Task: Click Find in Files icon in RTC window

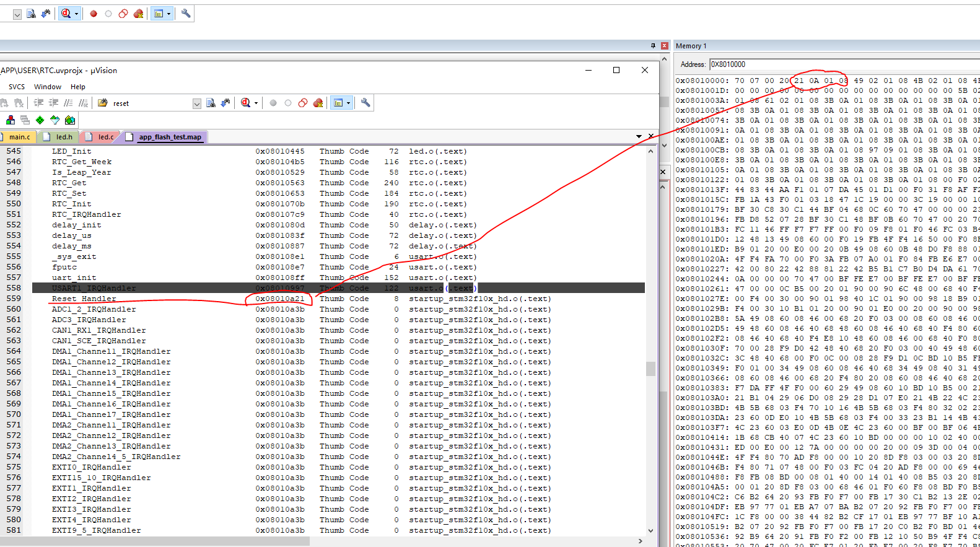Action: tap(211, 103)
